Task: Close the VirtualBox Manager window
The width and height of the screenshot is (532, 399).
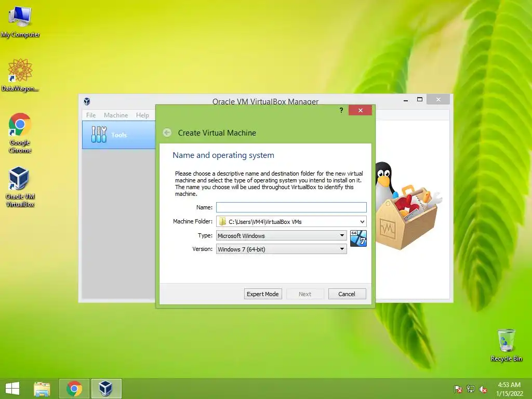Action: [438, 99]
